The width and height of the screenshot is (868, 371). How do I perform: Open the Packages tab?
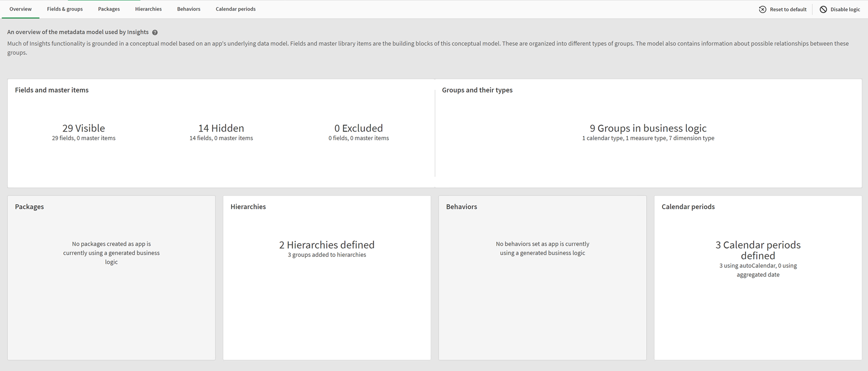tap(109, 9)
